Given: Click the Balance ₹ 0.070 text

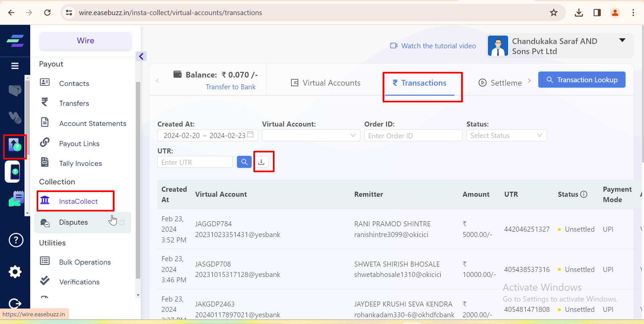Looking at the screenshot, I should tap(222, 75).
